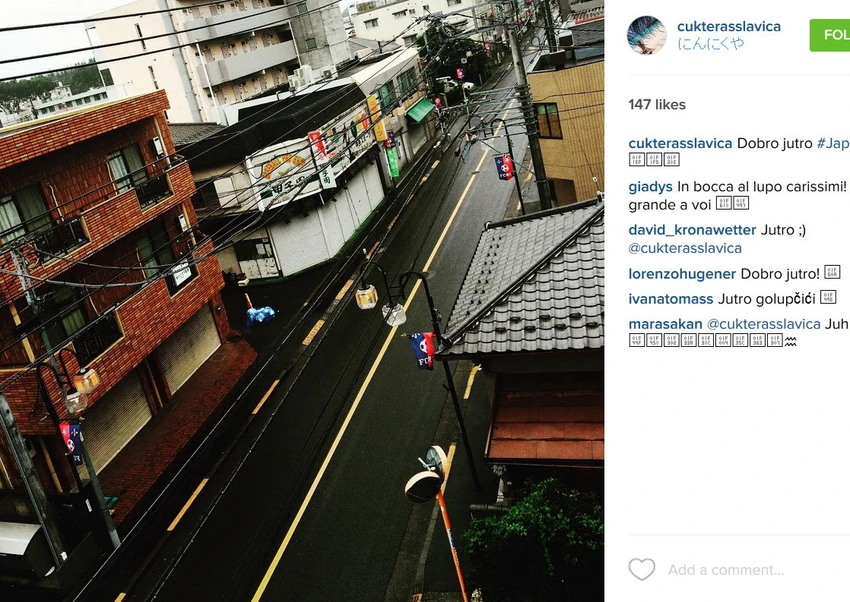Image resolution: width=850 pixels, height=602 pixels.
Task: Click emoji after lorenzohugener's Dobro jutro comment
Action: (x=832, y=273)
